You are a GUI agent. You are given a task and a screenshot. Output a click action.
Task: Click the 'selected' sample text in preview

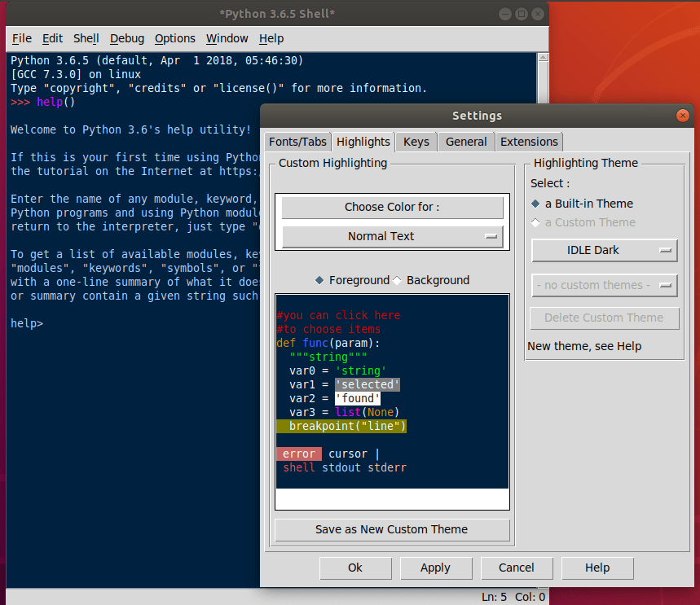pyautogui.click(x=368, y=384)
